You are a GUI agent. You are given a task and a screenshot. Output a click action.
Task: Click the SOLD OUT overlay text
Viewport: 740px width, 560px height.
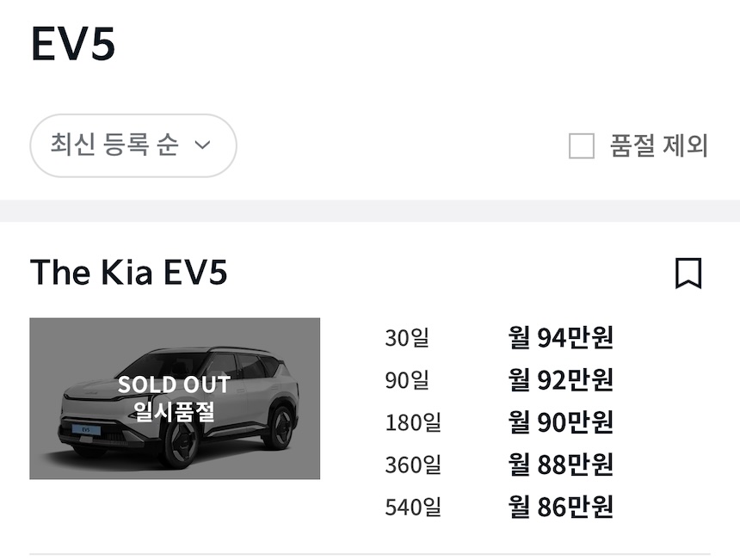tap(174, 385)
